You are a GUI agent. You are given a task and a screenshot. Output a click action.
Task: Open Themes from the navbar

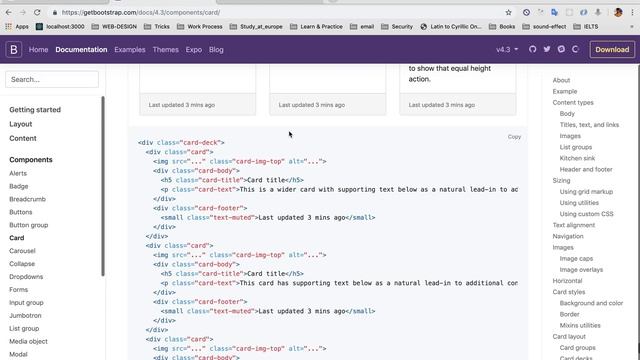pos(165,49)
